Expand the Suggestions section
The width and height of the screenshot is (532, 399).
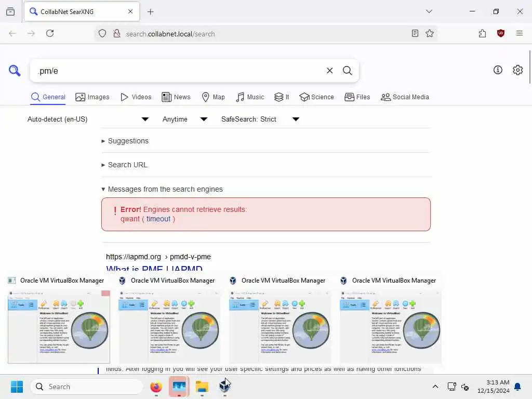tap(125, 141)
